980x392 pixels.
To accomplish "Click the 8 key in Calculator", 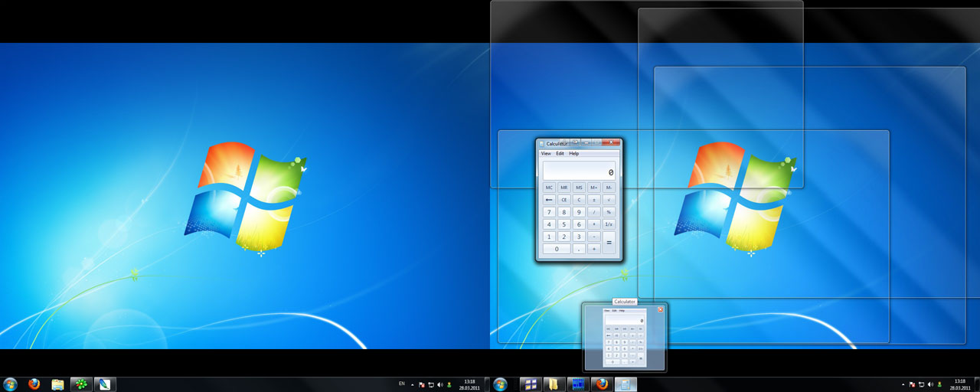I will [564, 212].
